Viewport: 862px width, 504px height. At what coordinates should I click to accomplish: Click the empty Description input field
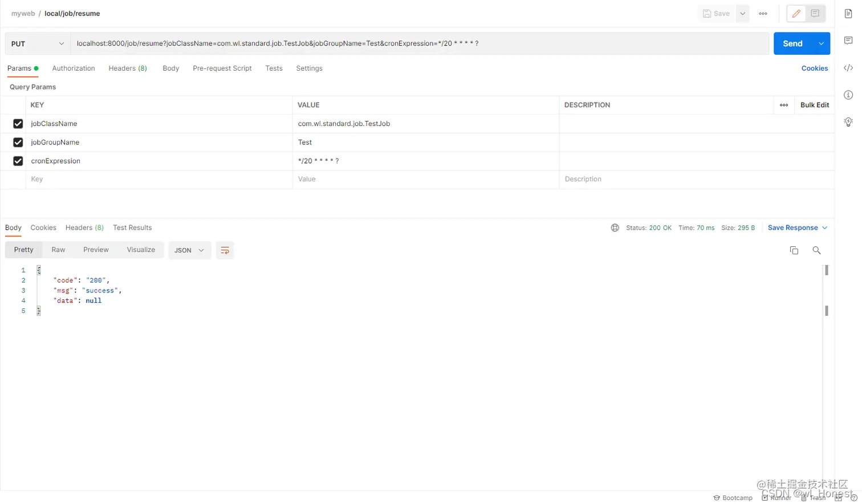point(697,179)
